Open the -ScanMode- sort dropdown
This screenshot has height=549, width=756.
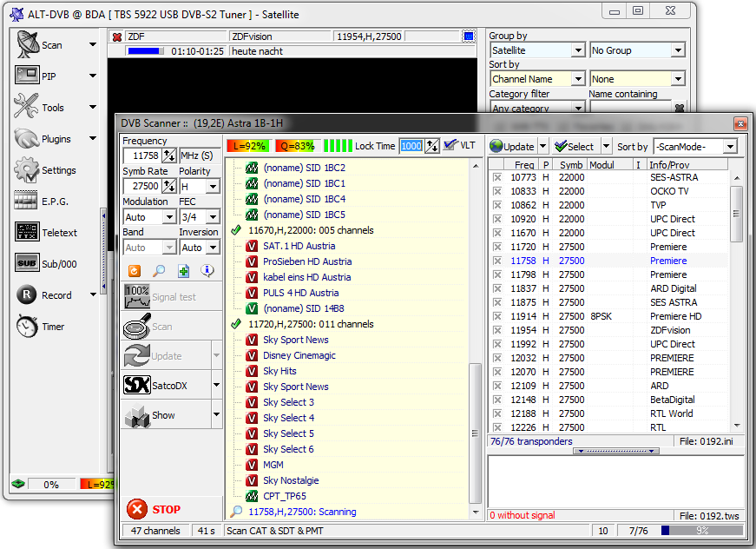pos(731,146)
